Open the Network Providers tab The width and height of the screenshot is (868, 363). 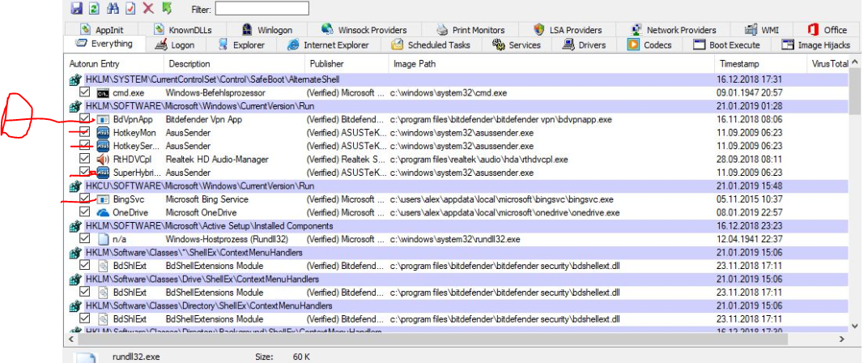point(674,30)
